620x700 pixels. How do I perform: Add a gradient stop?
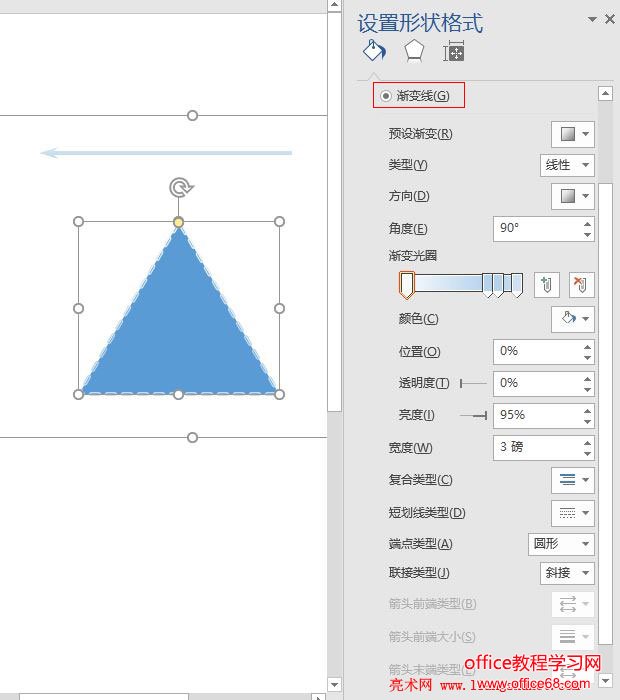(x=547, y=284)
